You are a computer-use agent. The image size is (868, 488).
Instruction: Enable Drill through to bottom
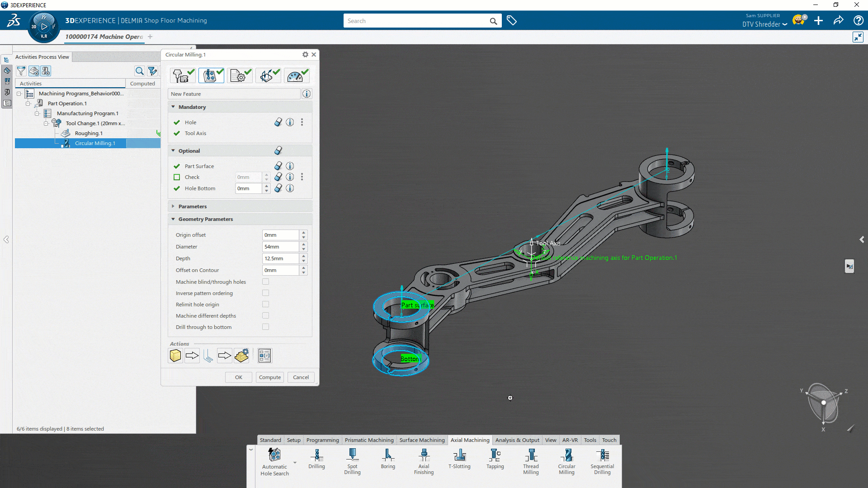[265, 327]
